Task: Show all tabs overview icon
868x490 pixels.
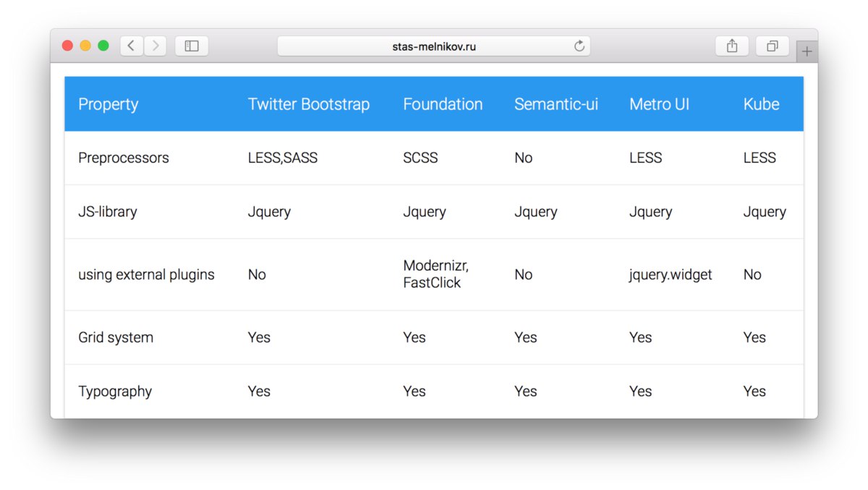Action: 773,46
